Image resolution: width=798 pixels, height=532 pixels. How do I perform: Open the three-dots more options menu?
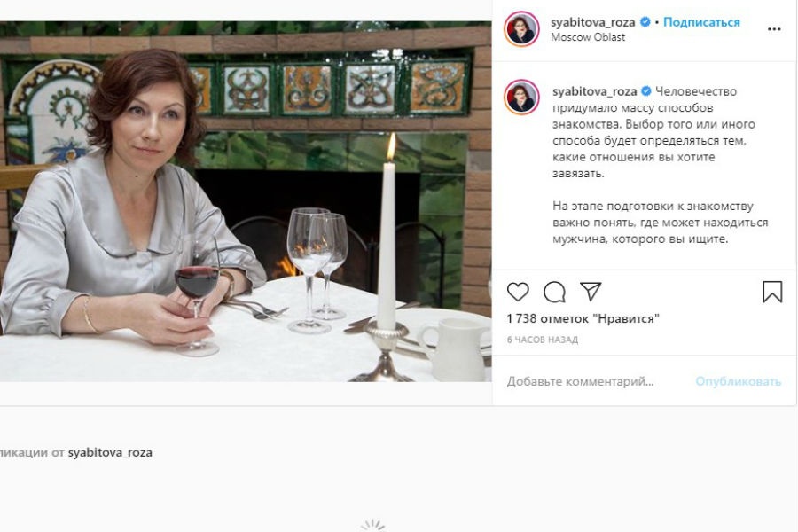(x=774, y=29)
